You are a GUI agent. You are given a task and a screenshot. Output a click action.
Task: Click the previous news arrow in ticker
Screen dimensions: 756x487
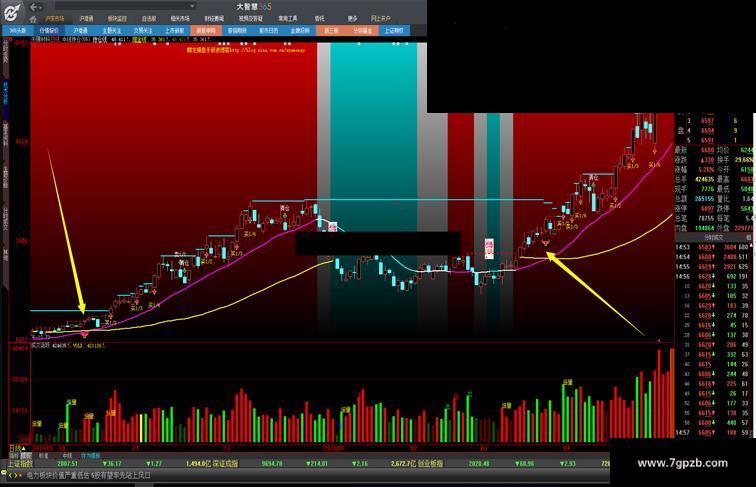click(x=12, y=475)
